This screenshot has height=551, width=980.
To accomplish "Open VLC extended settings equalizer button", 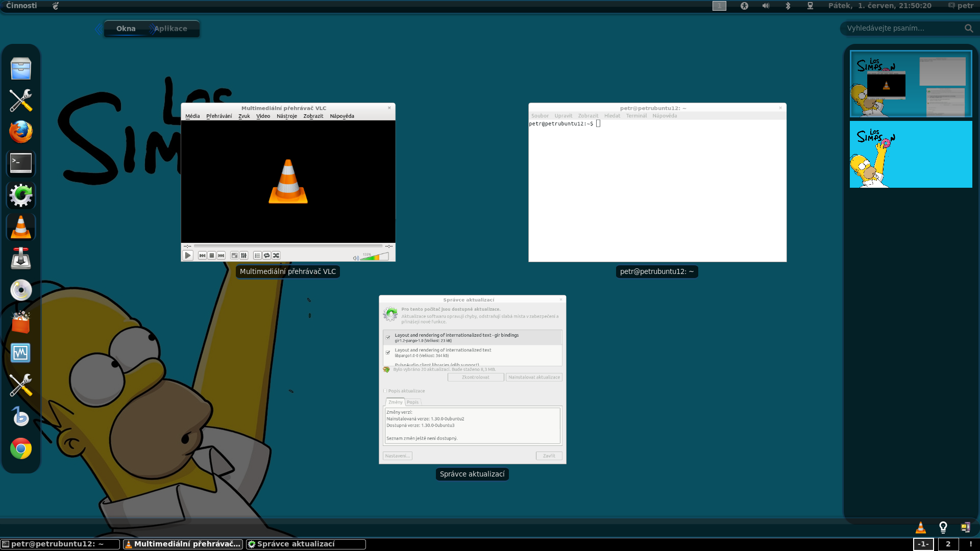I will (x=244, y=256).
